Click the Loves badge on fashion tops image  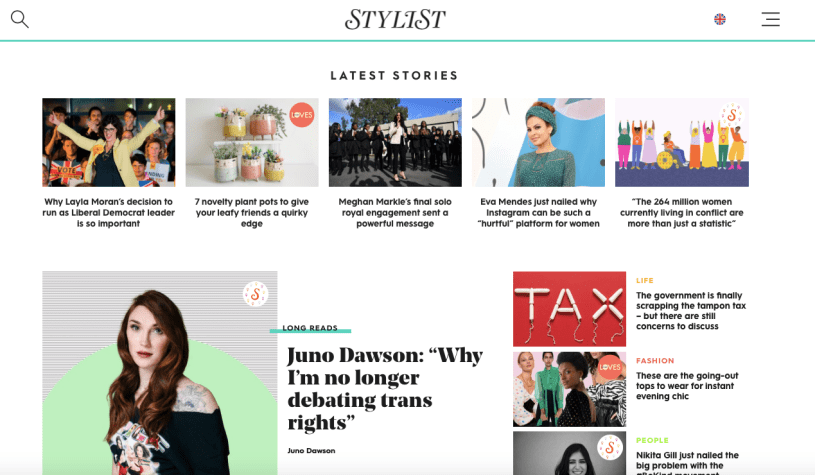(x=610, y=367)
